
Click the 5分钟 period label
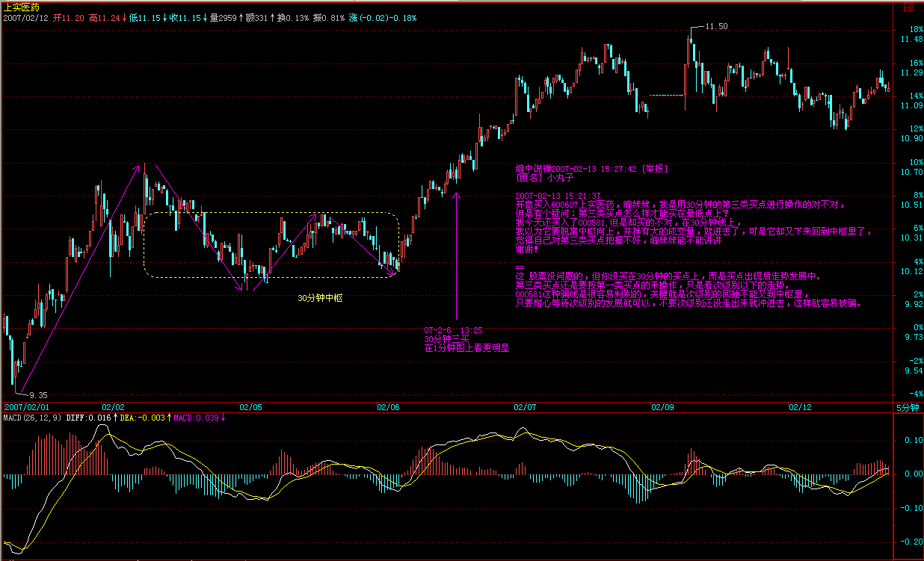tap(908, 407)
